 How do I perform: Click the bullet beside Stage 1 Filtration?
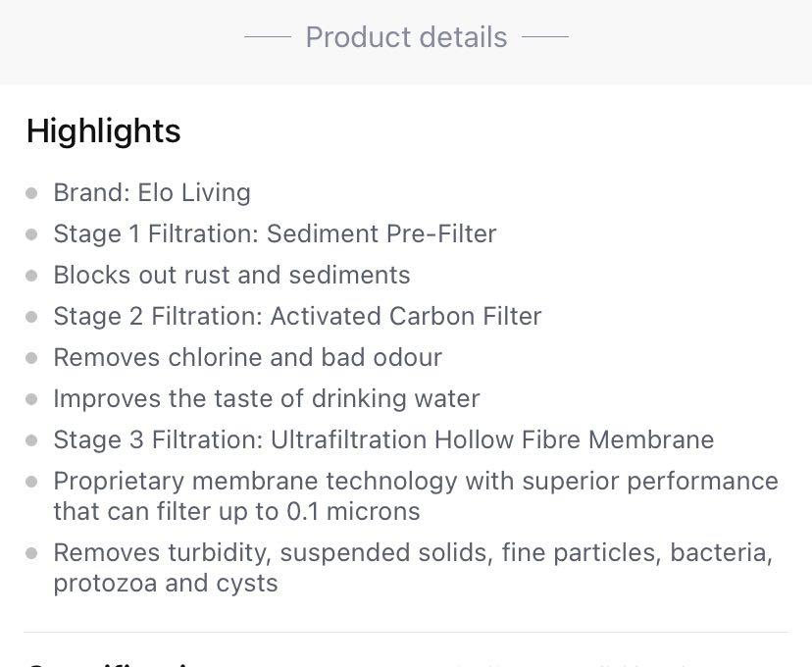32,234
